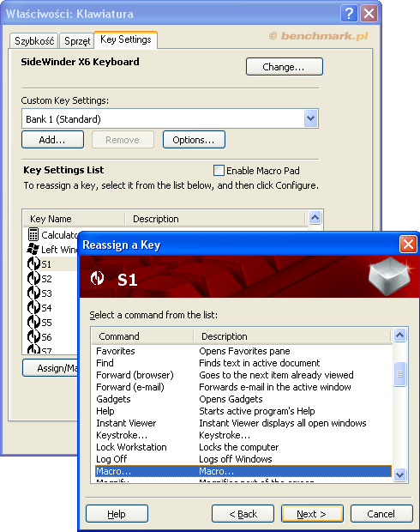Viewport: 420px width, 532px height.
Task: Enable the Macro Pad checkbox
Action: [219, 170]
